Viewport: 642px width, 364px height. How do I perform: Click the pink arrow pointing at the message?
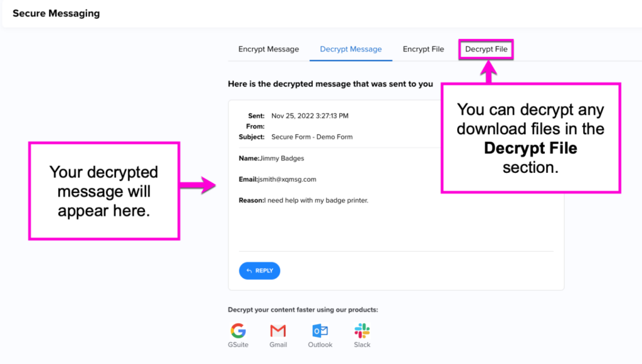(x=199, y=185)
